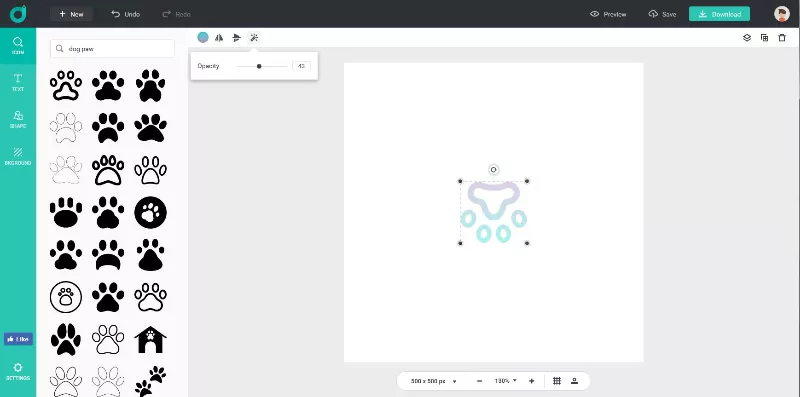The height and width of the screenshot is (397, 800).
Task: Preview the logo design
Action: (x=608, y=14)
